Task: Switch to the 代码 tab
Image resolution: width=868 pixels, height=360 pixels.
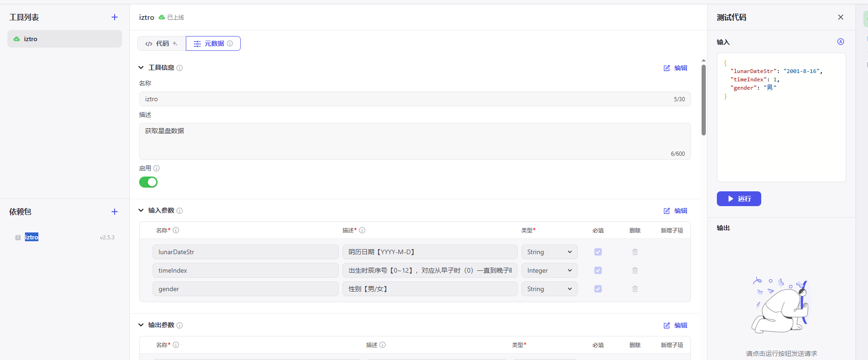Action: (x=161, y=43)
